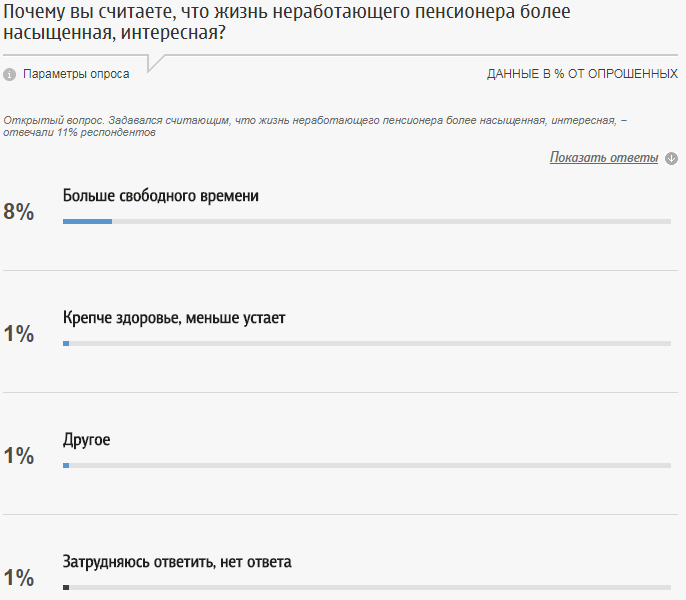Open the Параметры опроса survey parameters
Viewport: 686px width, 600px height.
point(76,74)
